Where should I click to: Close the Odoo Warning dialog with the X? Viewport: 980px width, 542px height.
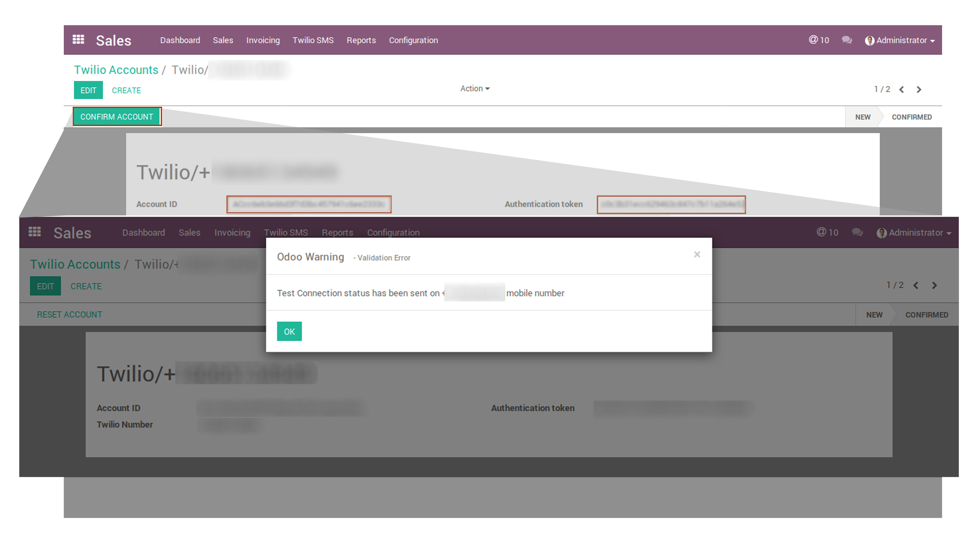(697, 254)
